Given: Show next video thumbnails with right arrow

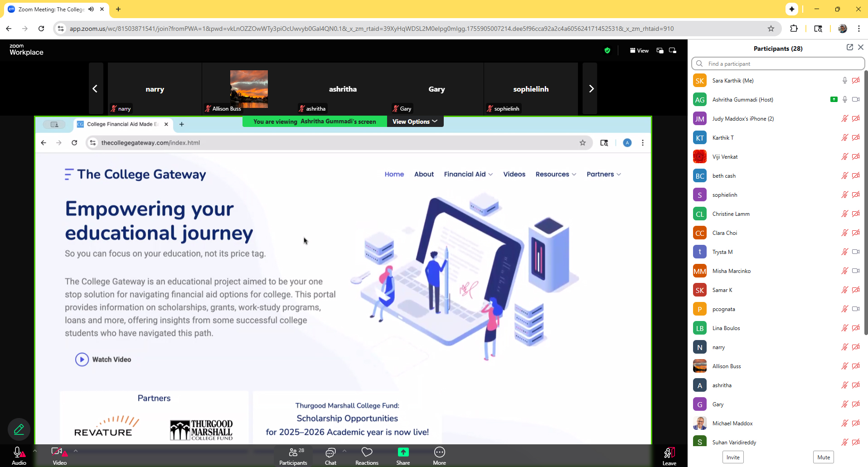Looking at the screenshot, I should (591, 89).
